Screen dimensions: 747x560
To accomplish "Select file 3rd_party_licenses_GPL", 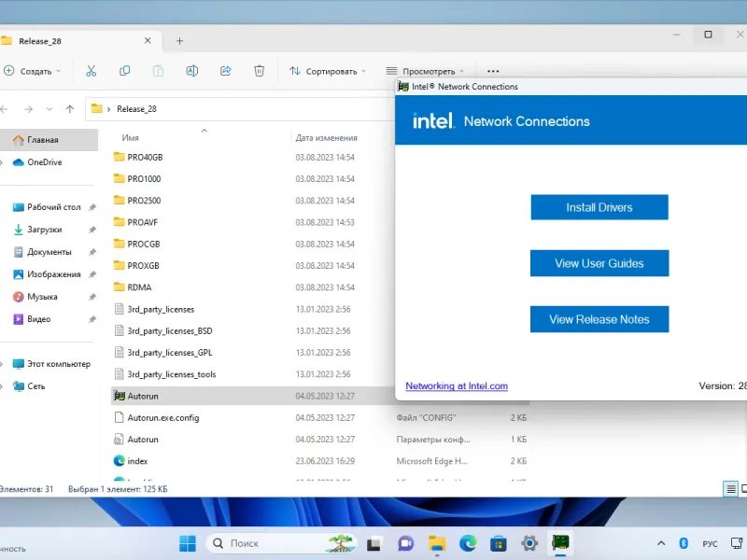I will 170,353.
